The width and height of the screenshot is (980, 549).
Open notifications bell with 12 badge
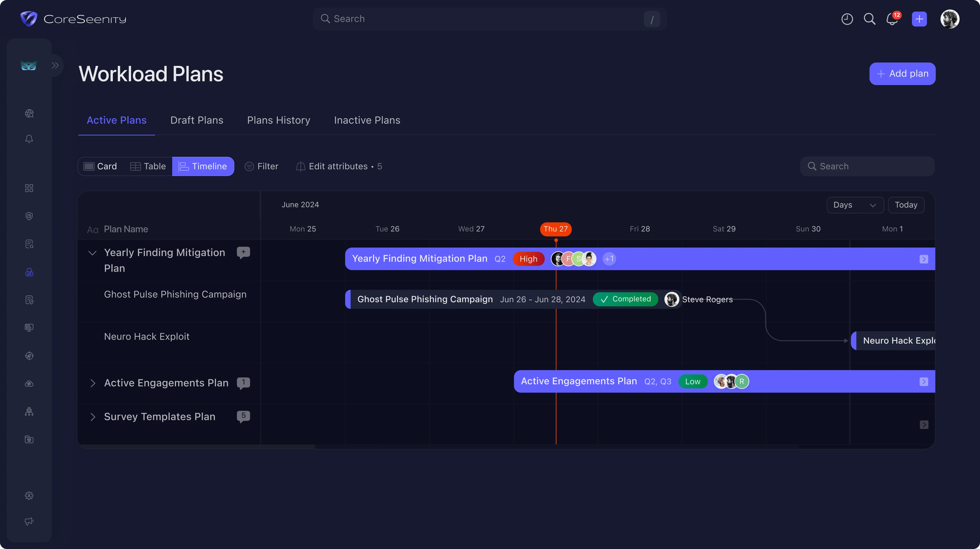893,19
